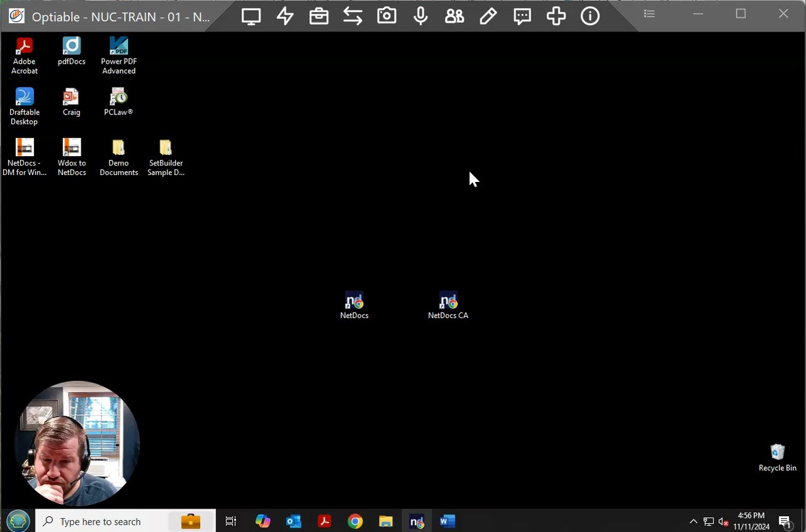Open the notification center icon

point(785,521)
